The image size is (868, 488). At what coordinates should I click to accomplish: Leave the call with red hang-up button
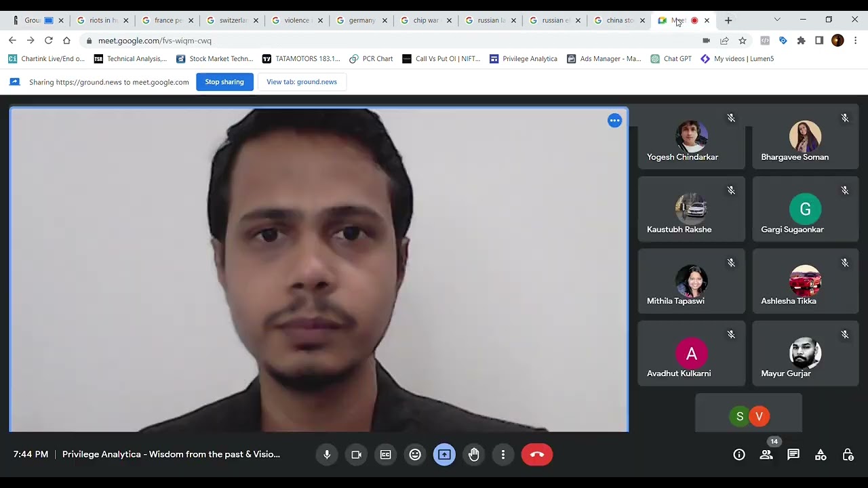coord(537,455)
